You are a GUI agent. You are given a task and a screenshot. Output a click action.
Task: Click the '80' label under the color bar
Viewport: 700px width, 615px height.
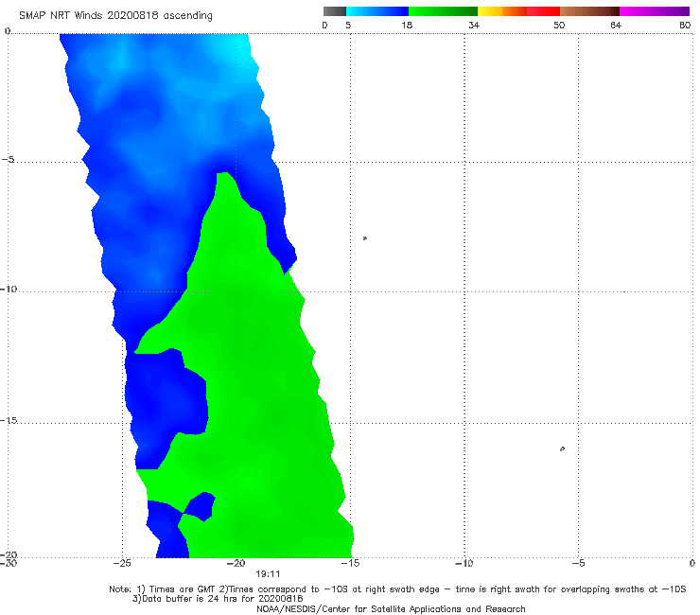[x=685, y=25]
